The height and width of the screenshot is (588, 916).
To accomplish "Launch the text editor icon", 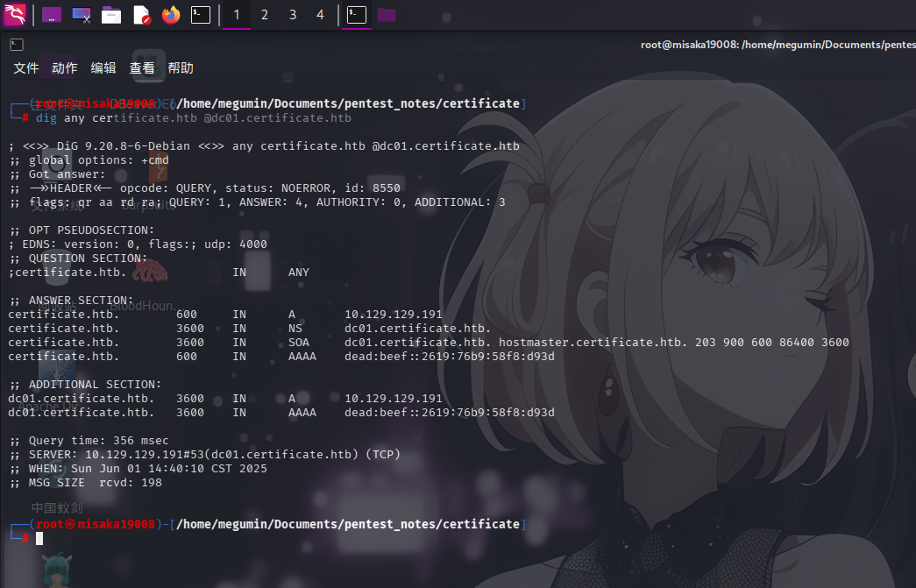I will coord(141,15).
